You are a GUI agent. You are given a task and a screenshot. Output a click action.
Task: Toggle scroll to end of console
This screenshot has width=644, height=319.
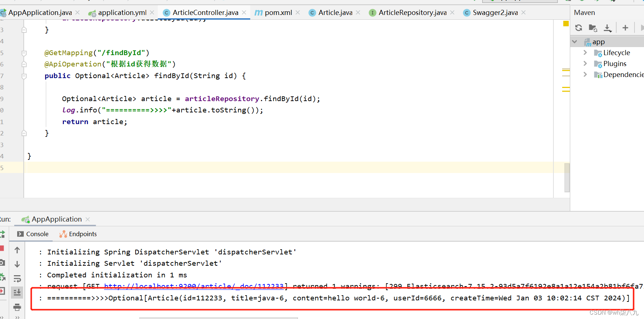coord(17,292)
